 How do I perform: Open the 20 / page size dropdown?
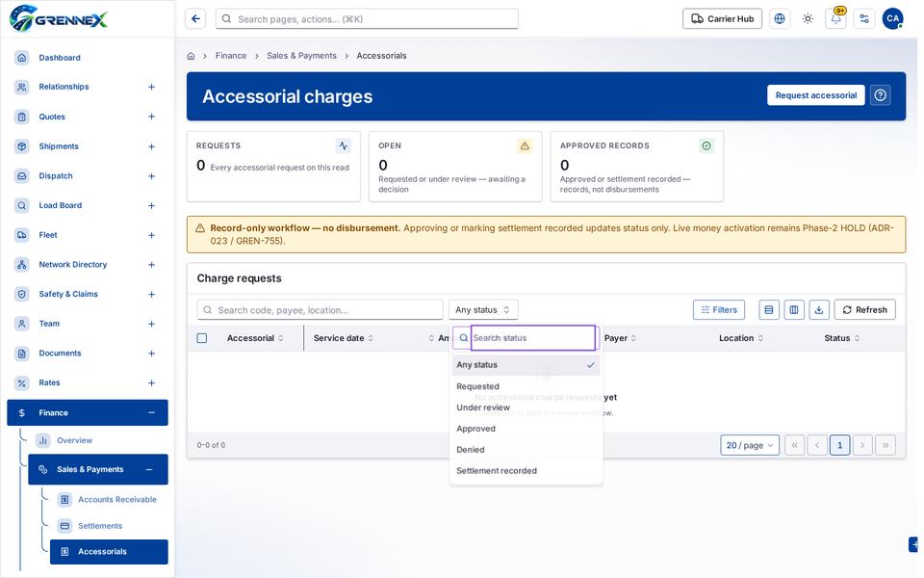pyautogui.click(x=750, y=445)
